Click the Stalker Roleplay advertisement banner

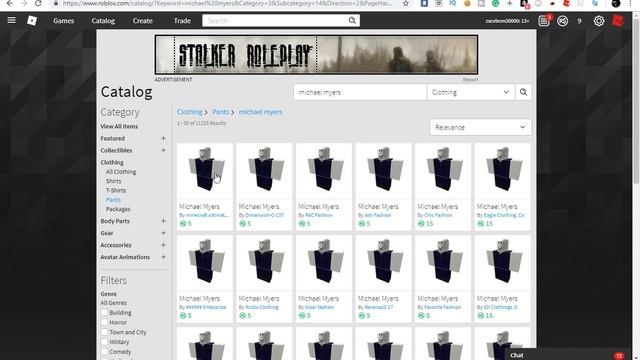[x=316, y=55]
